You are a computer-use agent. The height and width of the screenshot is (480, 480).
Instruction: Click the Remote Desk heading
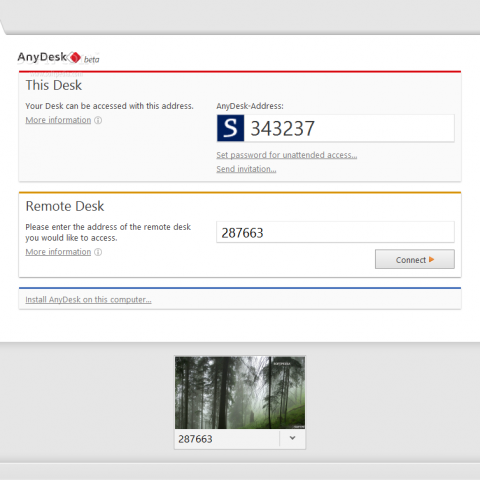(x=65, y=206)
